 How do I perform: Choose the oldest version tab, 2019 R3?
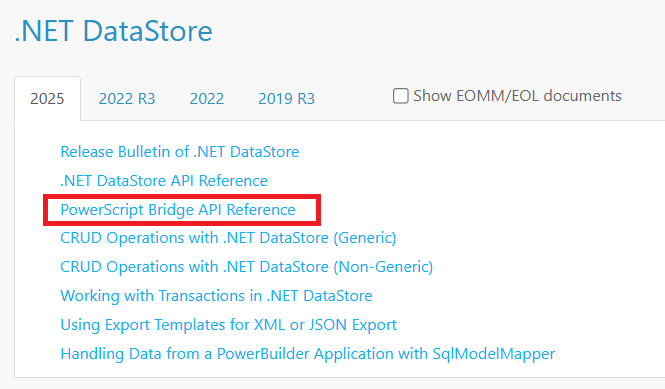click(286, 98)
